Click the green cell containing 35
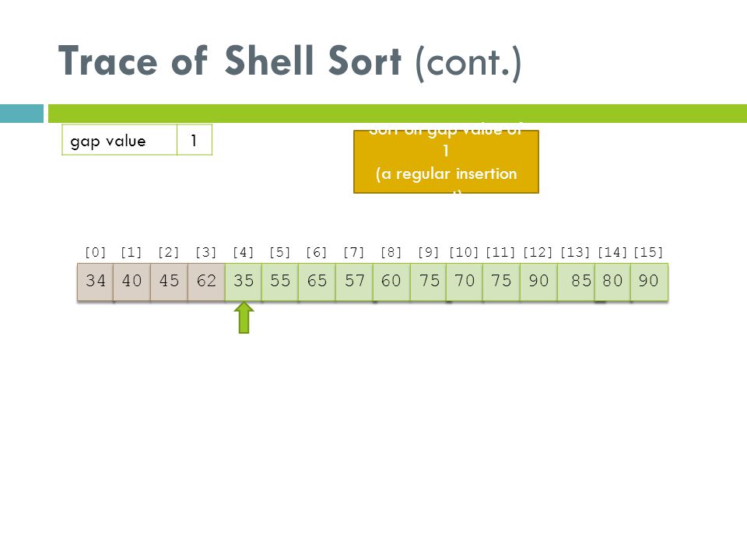The width and height of the screenshot is (747, 560). click(244, 282)
